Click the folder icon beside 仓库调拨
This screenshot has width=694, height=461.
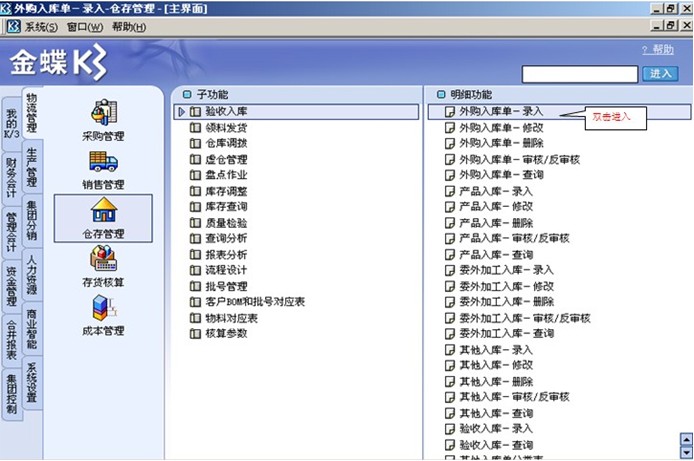pos(195,143)
